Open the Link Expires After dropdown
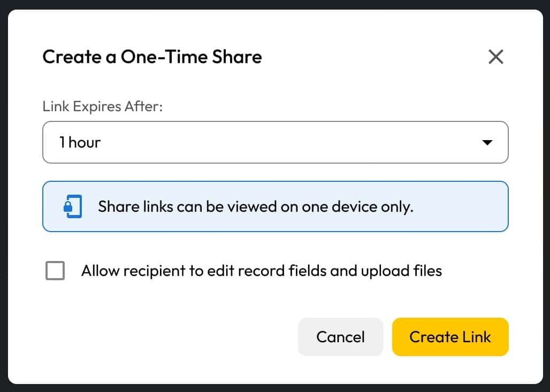The image size is (550, 392). pos(275,142)
